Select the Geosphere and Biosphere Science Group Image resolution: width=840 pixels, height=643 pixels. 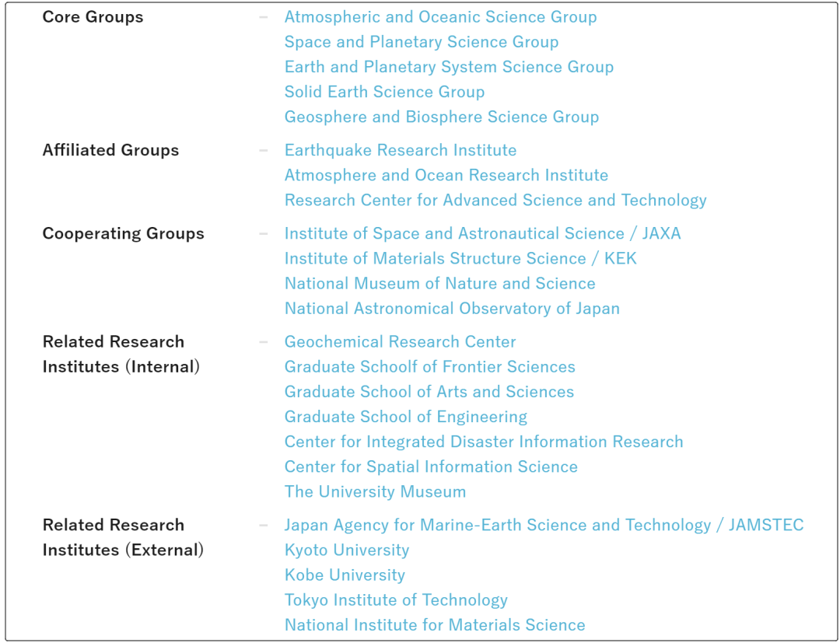coord(442,117)
